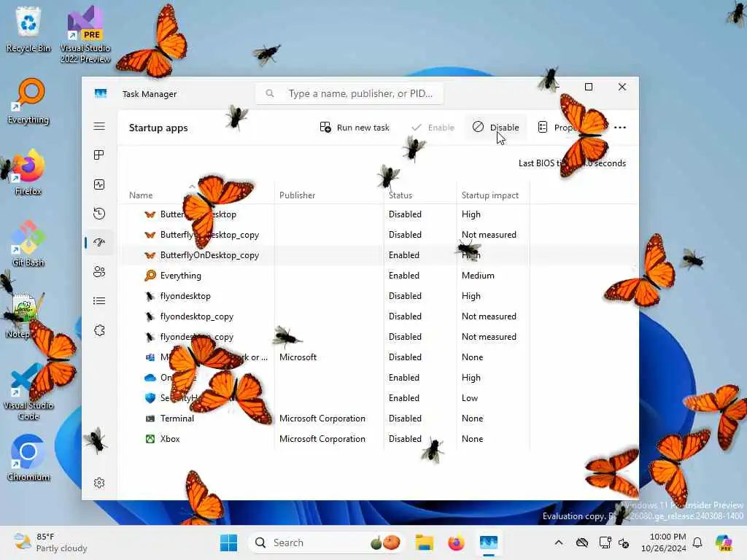Open Git Bash desktop shortcut
747x560 pixels.
point(28,244)
